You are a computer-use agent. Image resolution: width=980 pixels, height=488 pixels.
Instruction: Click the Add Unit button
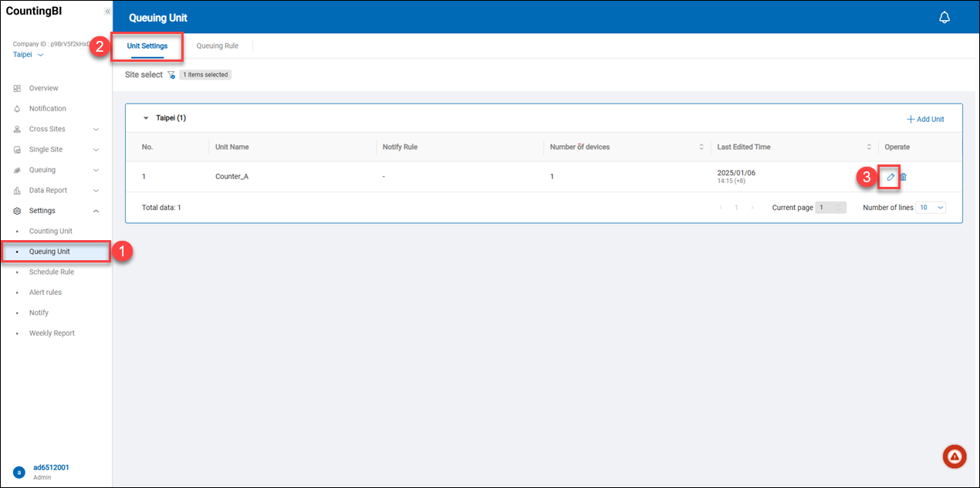(925, 120)
